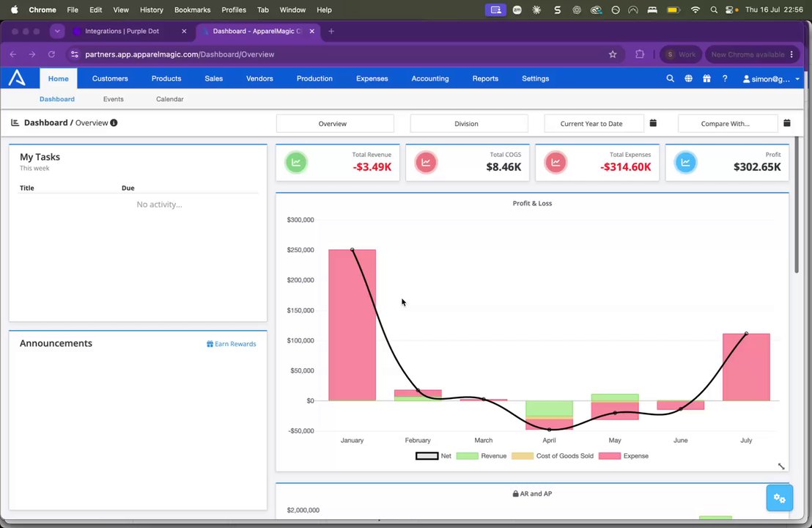Toggle the Expense series in chart legend
The height and width of the screenshot is (528, 812).
624,456
